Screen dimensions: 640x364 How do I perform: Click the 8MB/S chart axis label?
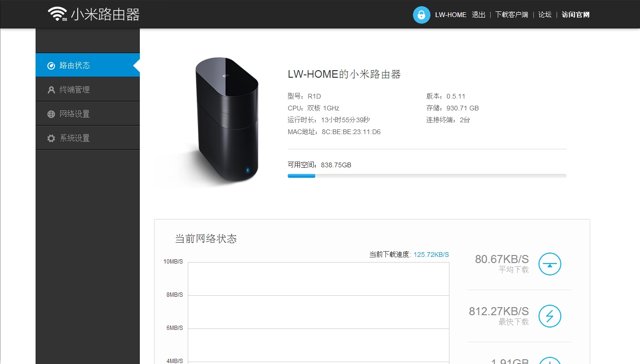174,295
